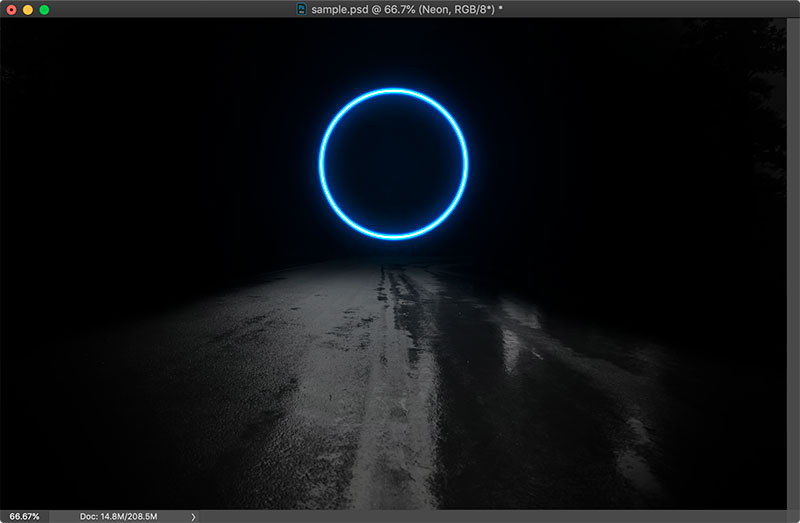Click the empty status bar area right of chevron
This screenshot has width=800, height=523.
[x=500, y=516]
